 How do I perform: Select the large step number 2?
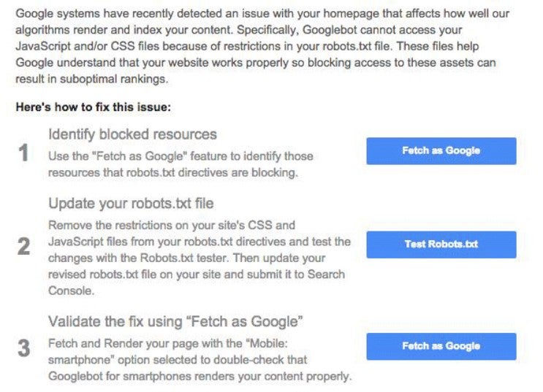23,246
